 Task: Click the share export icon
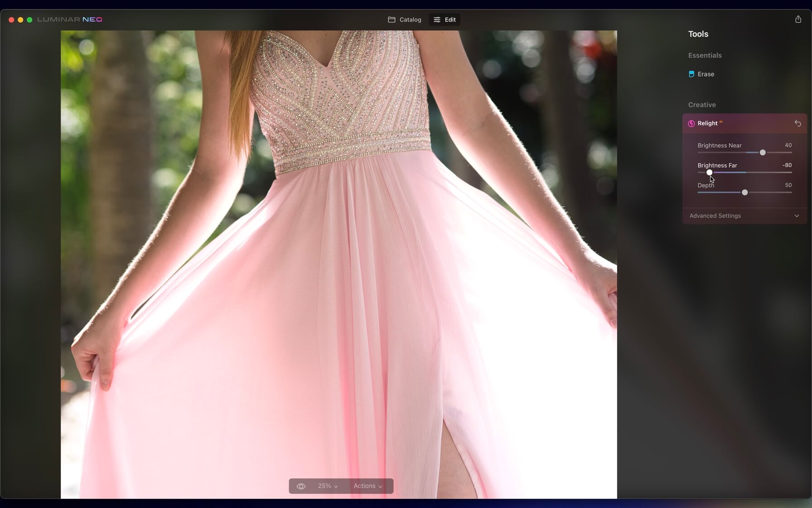point(798,19)
